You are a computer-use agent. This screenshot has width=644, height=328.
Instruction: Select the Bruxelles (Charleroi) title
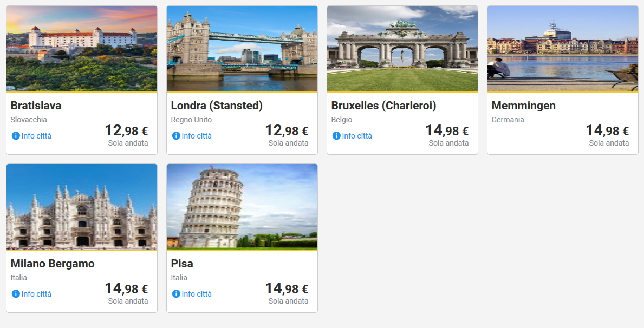pos(383,106)
